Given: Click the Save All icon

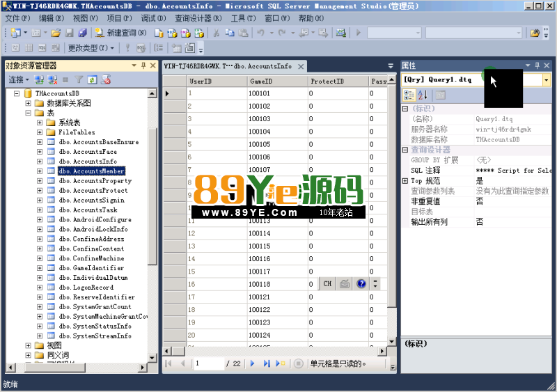Looking at the screenshot, I should [82, 33].
